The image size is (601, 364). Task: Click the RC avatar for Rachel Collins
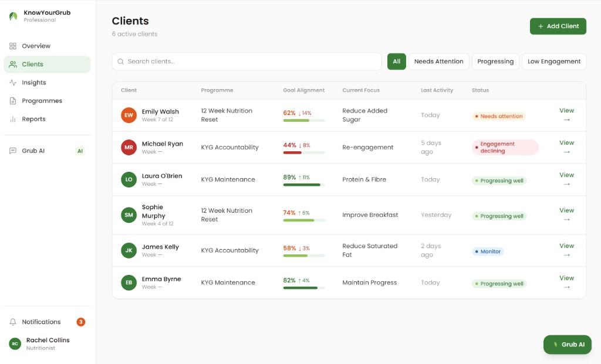tap(15, 343)
